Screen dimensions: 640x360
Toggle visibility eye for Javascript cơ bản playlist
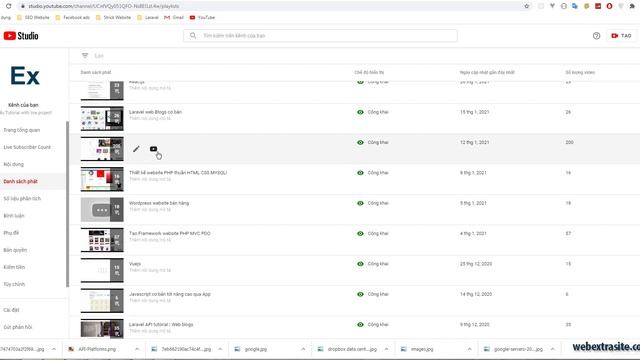(360, 294)
